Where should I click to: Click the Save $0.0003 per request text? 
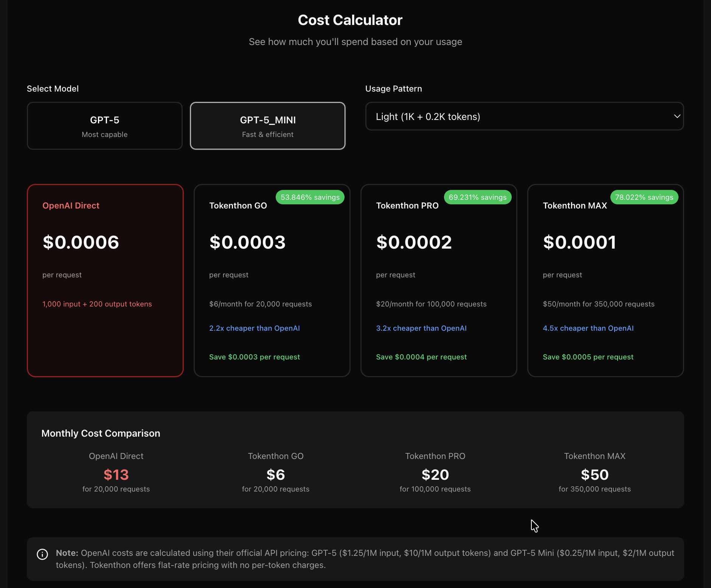coord(255,356)
